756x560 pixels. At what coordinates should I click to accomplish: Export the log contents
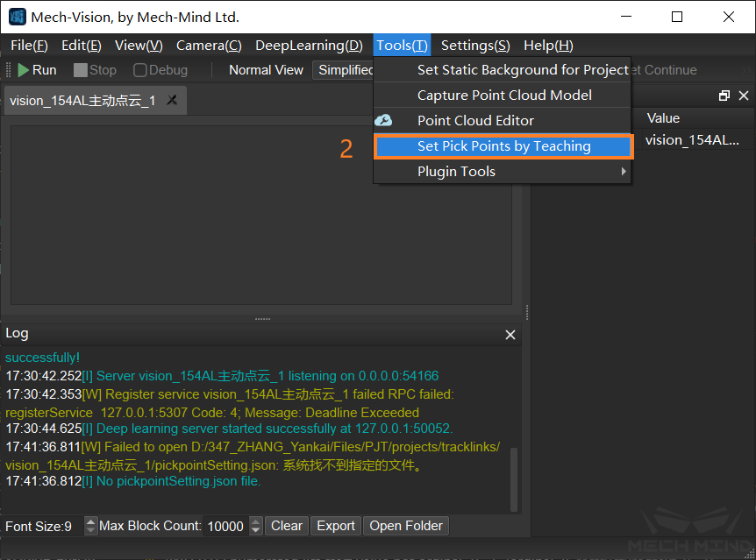(x=336, y=526)
